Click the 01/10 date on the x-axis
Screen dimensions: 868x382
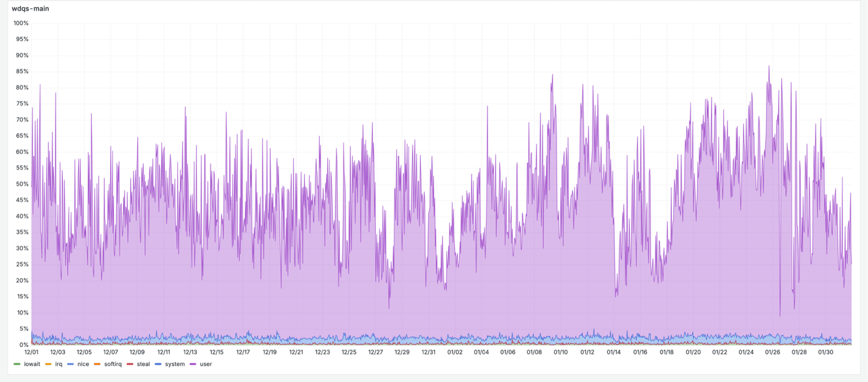[560, 352]
